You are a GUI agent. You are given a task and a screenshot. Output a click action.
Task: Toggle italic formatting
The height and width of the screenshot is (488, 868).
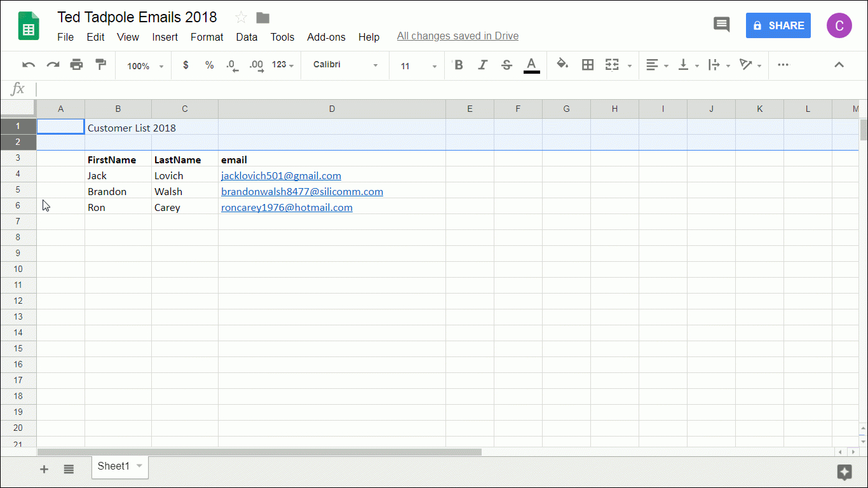482,65
